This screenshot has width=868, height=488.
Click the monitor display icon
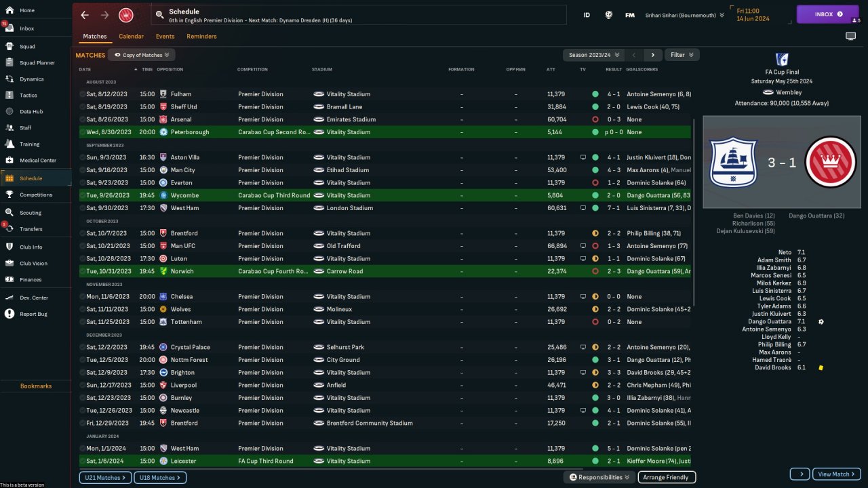(x=850, y=37)
